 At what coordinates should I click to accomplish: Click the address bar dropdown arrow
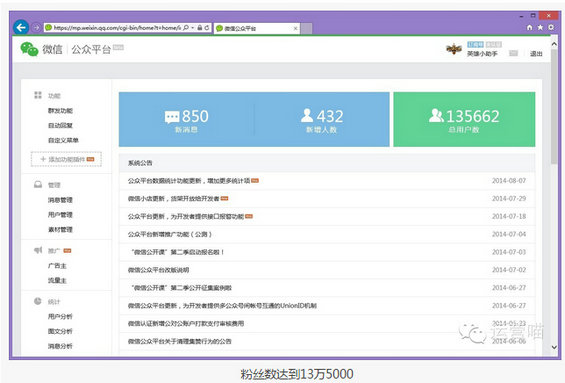(193, 28)
